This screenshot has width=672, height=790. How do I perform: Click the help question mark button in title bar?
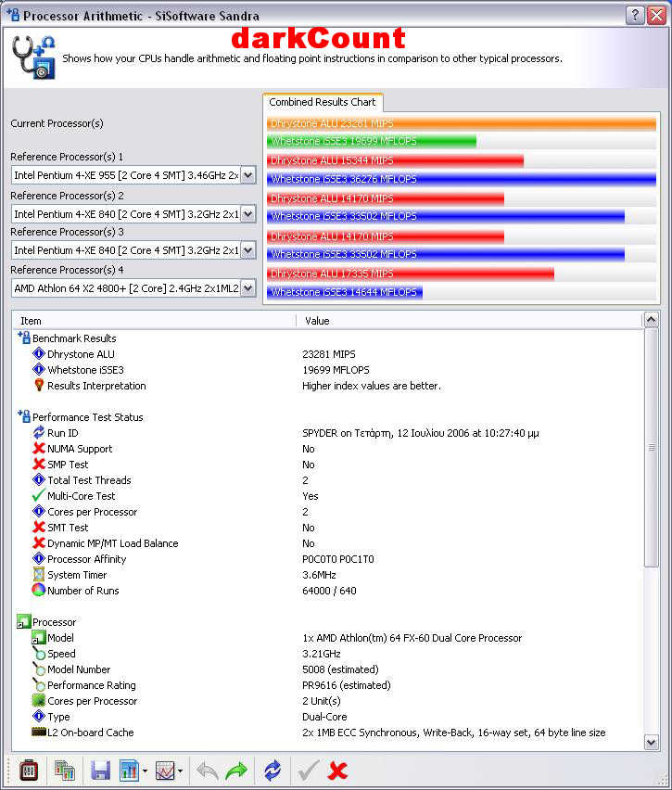point(635,16)
